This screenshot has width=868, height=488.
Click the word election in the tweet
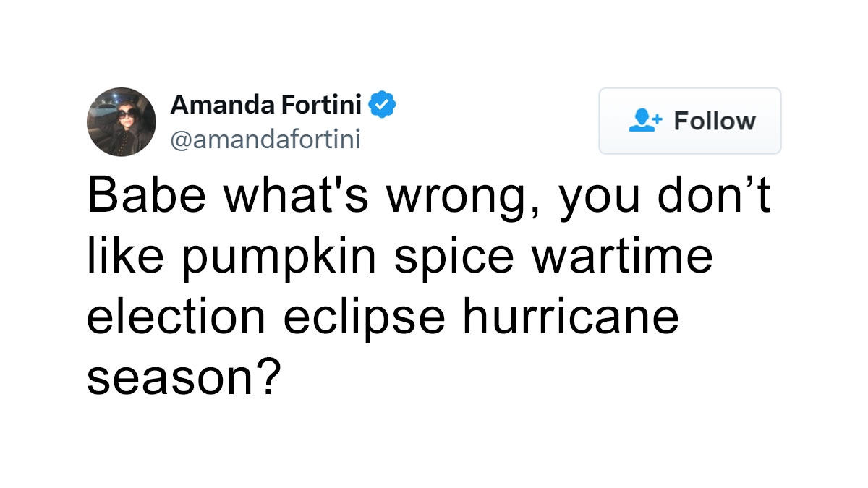176,314
